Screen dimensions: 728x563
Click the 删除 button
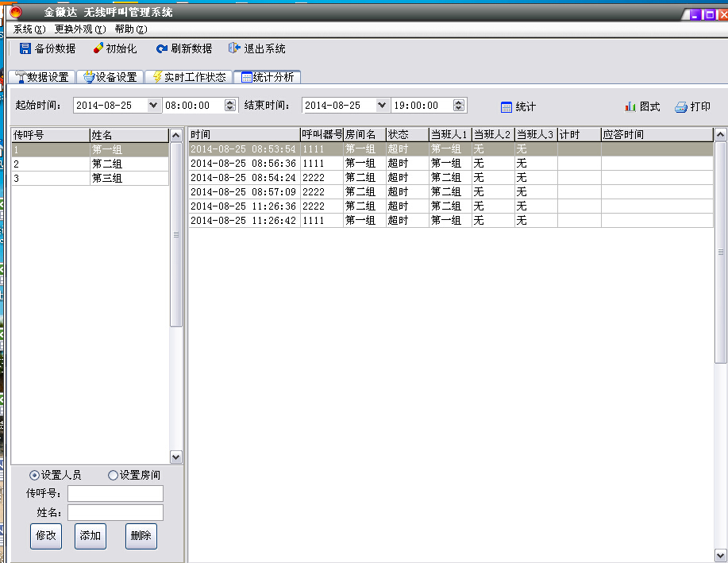tap(141, 536)
